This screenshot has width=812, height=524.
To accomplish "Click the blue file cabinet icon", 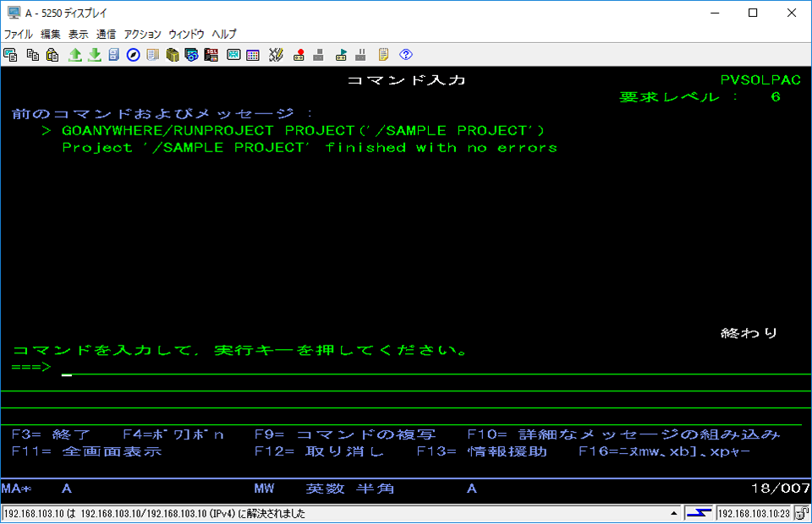I will click(x=114, y=55).
